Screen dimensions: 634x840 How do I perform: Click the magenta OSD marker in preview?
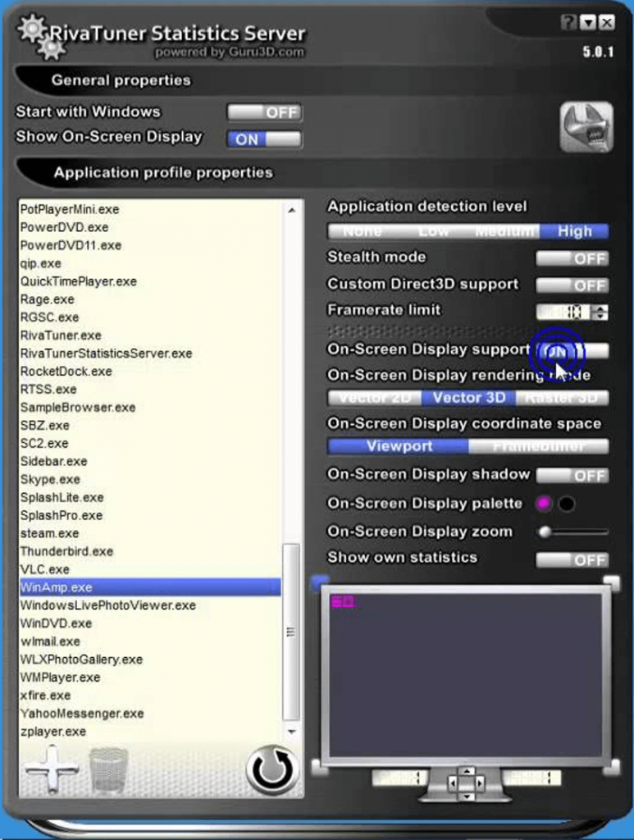coord(341,602)
